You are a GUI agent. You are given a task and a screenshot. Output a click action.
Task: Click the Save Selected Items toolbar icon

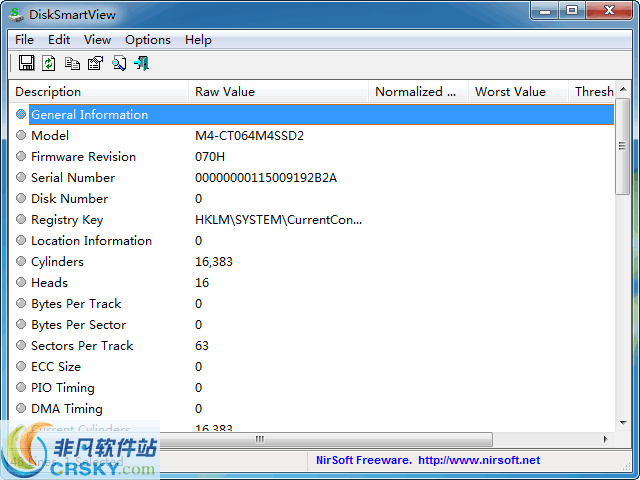coord(27,63)
